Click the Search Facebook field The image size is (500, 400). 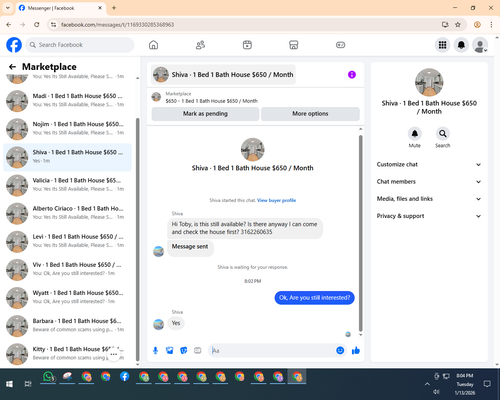point(80,45)
